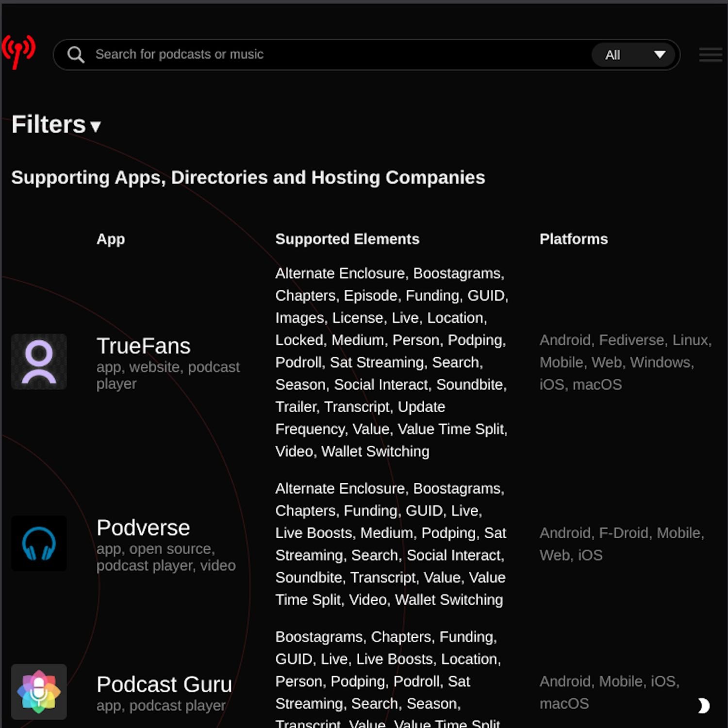Click the Supported Elements column header

coord(347,239)
